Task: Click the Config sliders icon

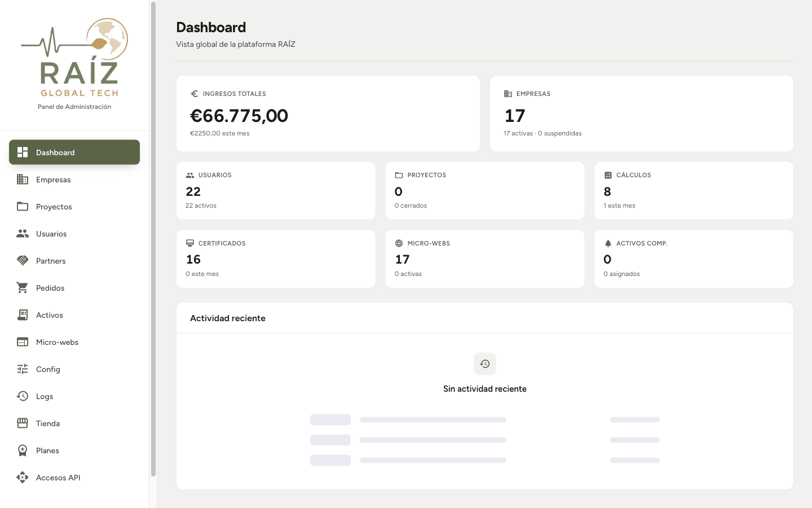Action: point(23,369)
